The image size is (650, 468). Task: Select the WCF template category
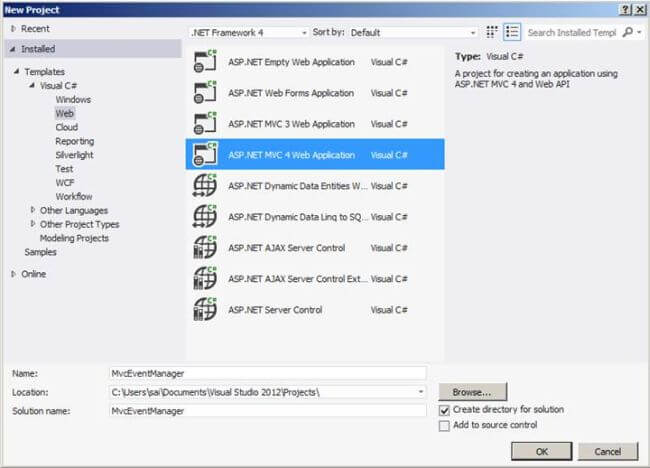(65, 183)
